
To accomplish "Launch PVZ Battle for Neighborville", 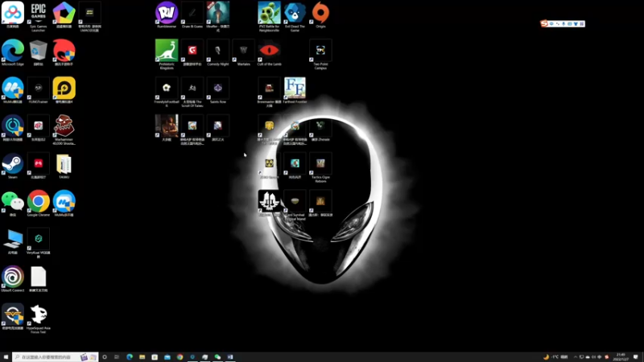I will click(269, 16).
